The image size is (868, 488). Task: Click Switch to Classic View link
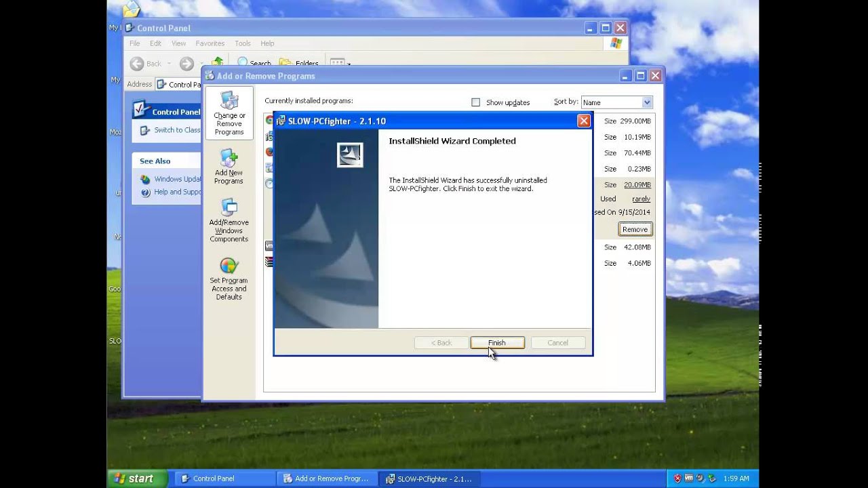[177, 130]
